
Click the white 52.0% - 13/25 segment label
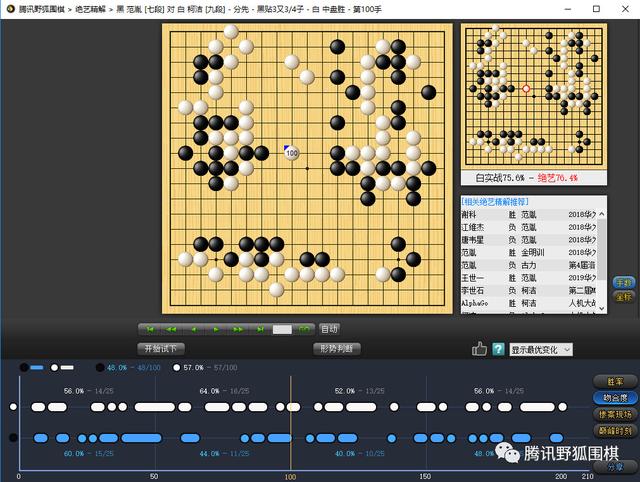pos(360,391)
